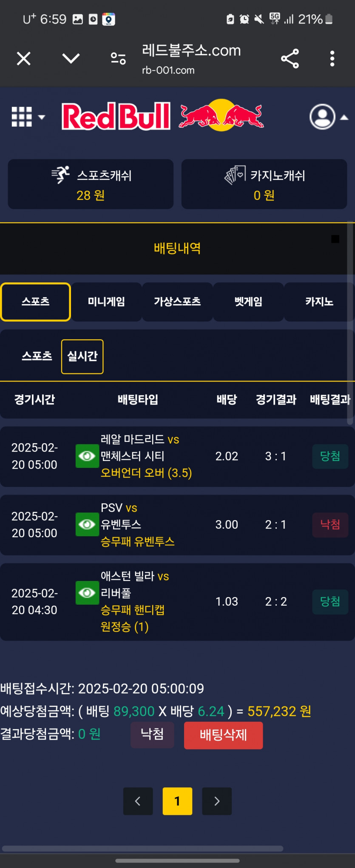Toggle eye icon for Aston Villa match

(x=87, y=592)
